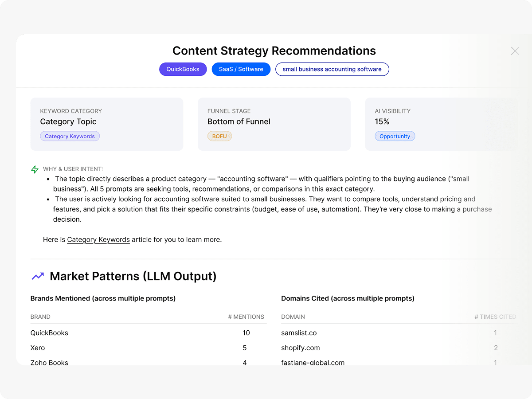Click the fastlane-global.com domain entry

pos(313,362)
